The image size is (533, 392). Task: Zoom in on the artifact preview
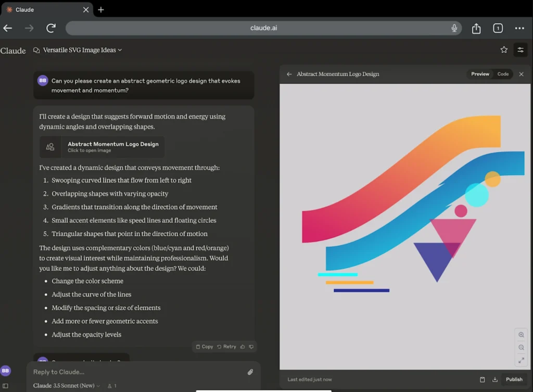click(x=521, y=335)
